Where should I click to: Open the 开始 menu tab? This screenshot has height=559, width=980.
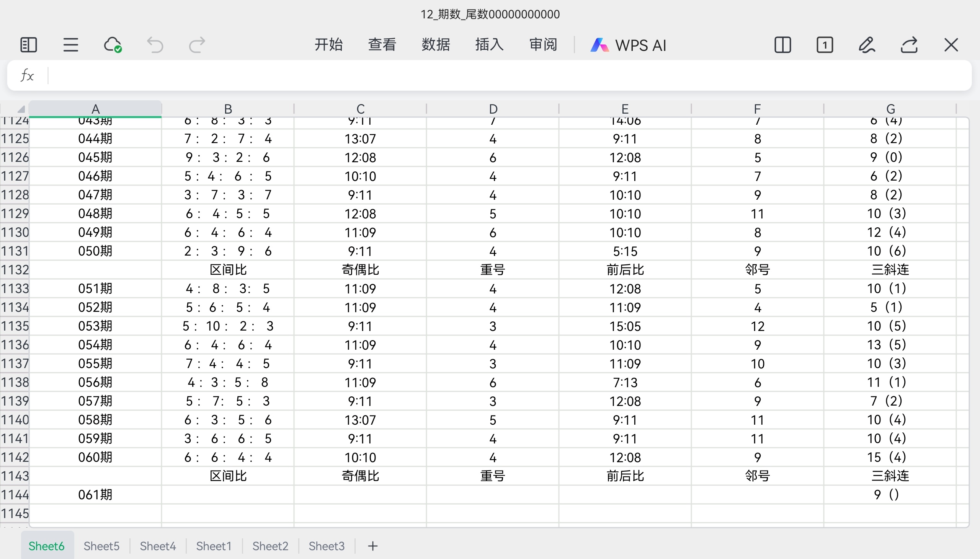point(328,45)
